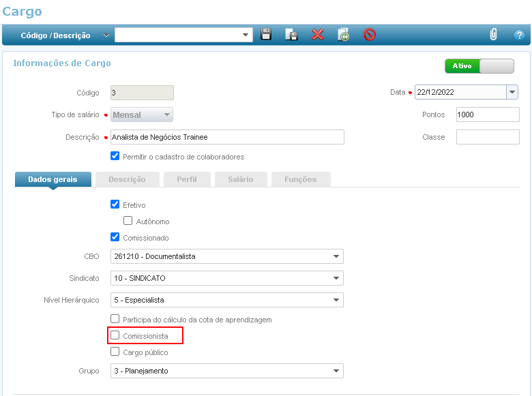This screenshot has width=532, height=396.
Task: Click the red X delete icon
Action: 318,35
